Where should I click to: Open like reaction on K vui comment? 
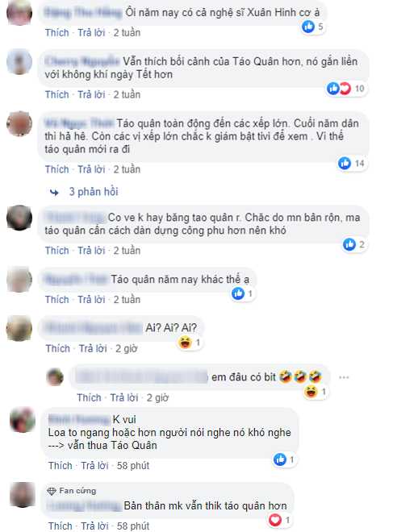coord(284,459)
